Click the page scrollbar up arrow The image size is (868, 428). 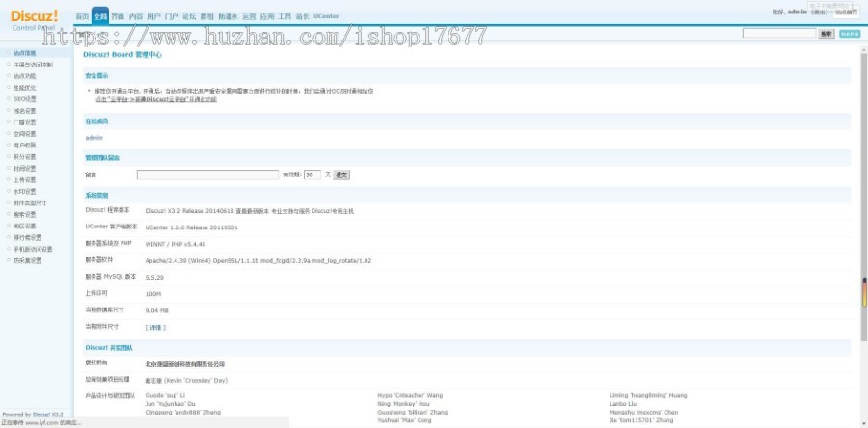[x=863, y=50]
